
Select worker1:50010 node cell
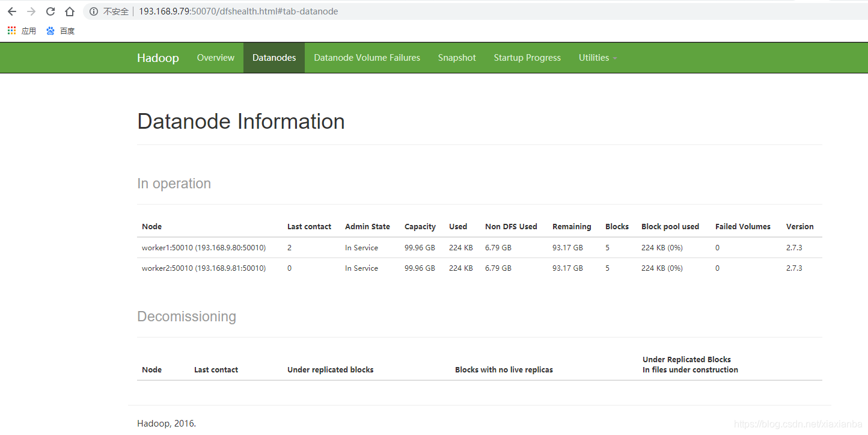click(x=204, y=248)
